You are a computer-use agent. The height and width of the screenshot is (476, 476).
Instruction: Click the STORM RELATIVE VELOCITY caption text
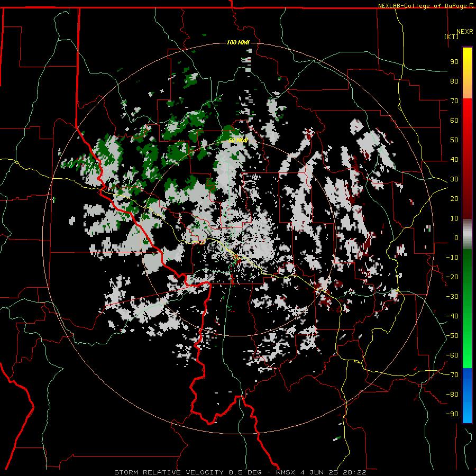[169, 472]
